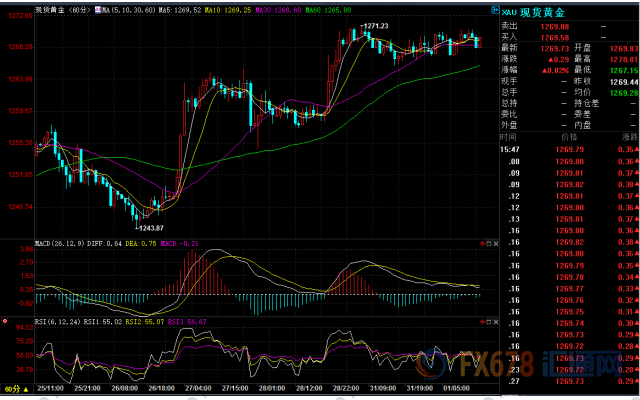Click the 1271.23 high price marker
The height and width of the screenshot is (400, 640).
click(x=374, y=25)
